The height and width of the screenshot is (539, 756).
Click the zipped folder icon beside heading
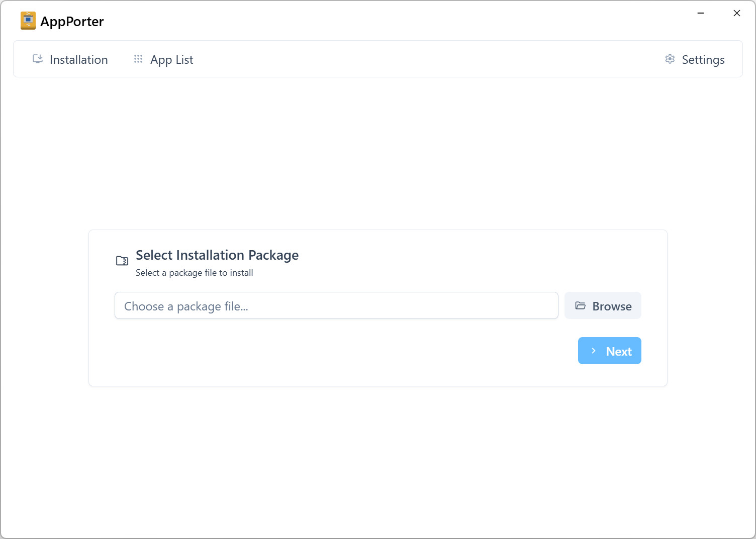click(x=122, y=261)
